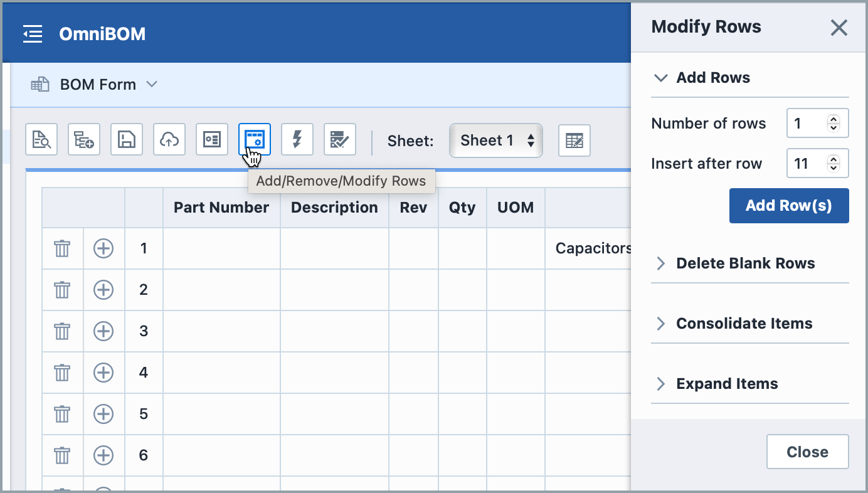Click the Part Number column header

coord(221,208)
